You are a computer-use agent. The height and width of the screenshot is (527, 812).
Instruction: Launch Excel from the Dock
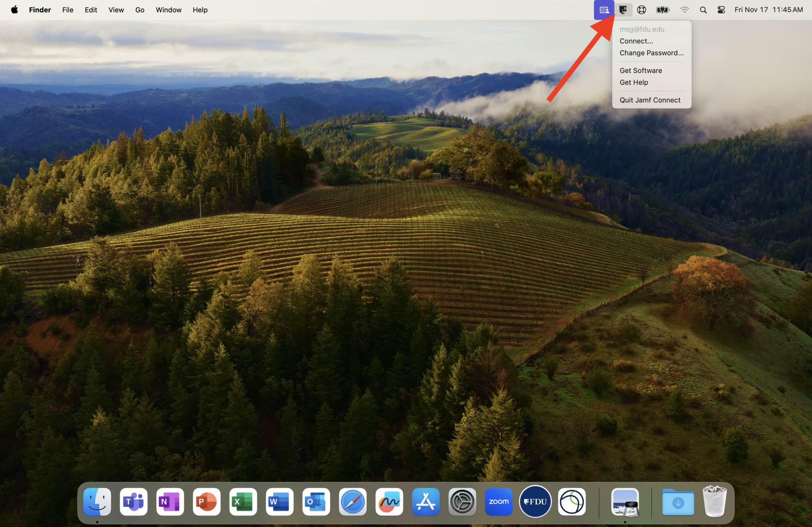243,502
